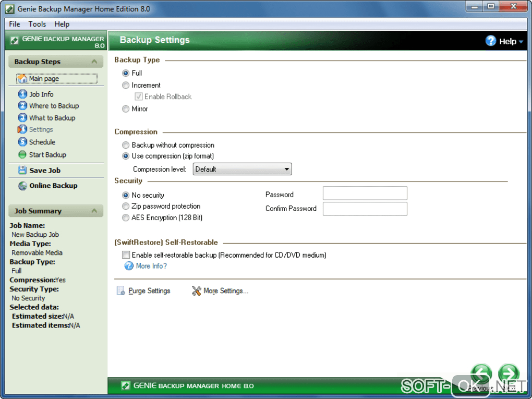Select Zip password protection
This screenshot has width=532, height=399.
(126, 207)
